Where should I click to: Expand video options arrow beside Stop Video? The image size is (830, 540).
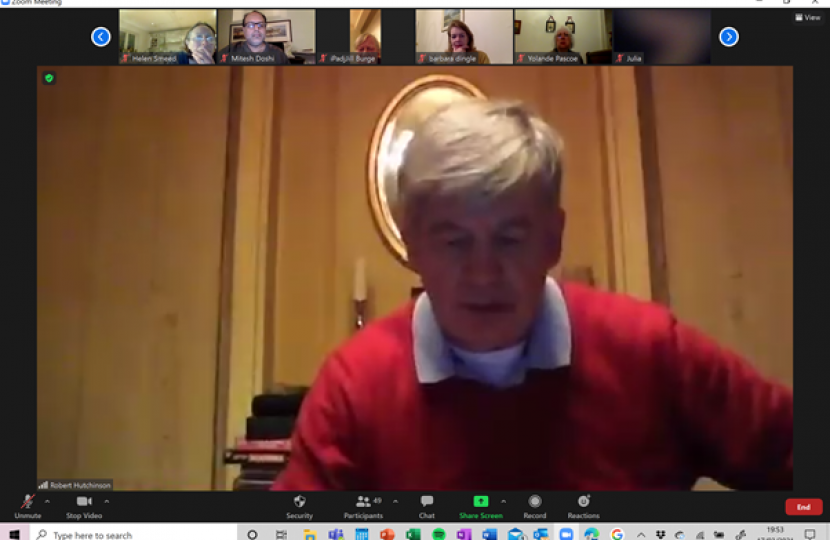click(107, 501)
